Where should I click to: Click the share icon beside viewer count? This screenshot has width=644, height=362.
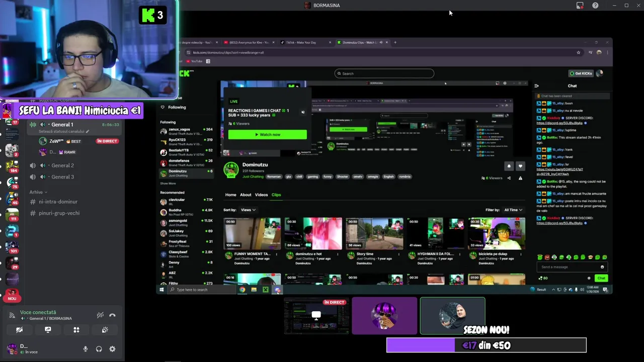(x=509, y=178)
